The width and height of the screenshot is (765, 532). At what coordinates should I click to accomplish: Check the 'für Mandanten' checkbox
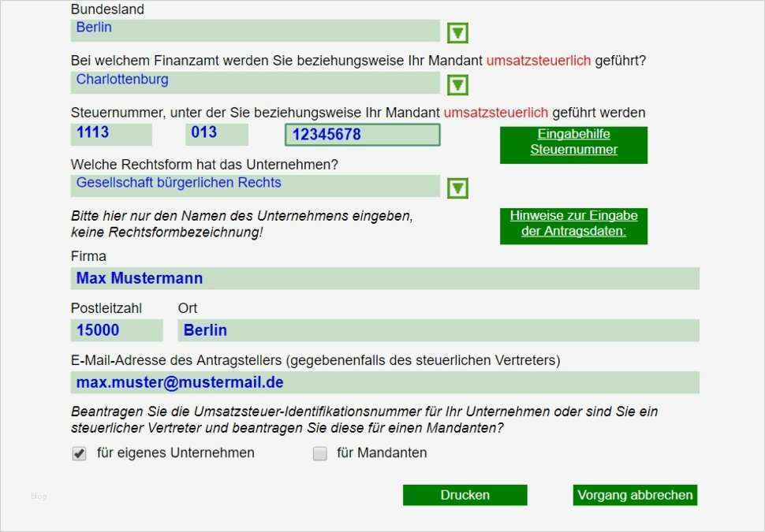click(x=320, y=453)
